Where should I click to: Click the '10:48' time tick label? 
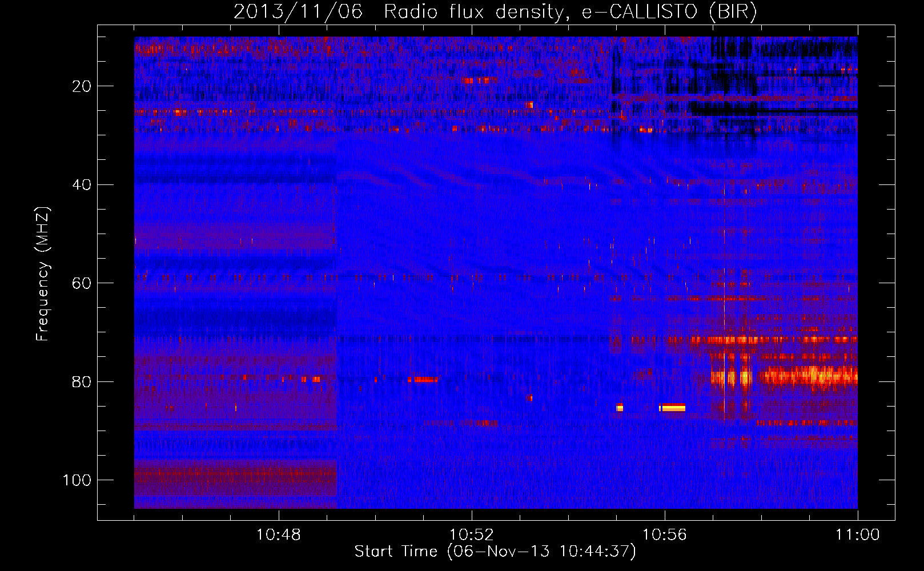tap(279, 535)
